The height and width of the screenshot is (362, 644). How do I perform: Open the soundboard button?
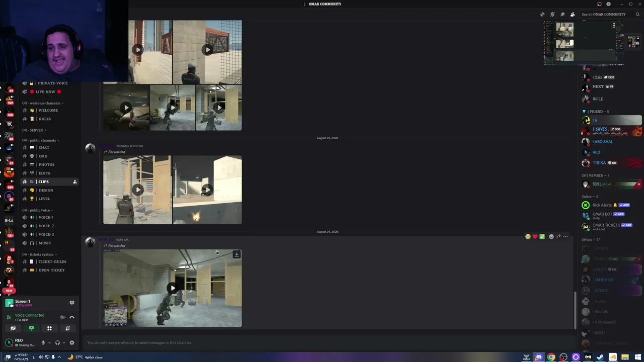coord(67,328)
